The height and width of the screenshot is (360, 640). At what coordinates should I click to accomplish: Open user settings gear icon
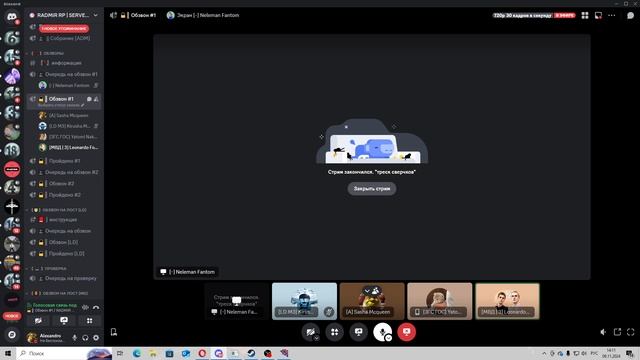coord(96,338)
